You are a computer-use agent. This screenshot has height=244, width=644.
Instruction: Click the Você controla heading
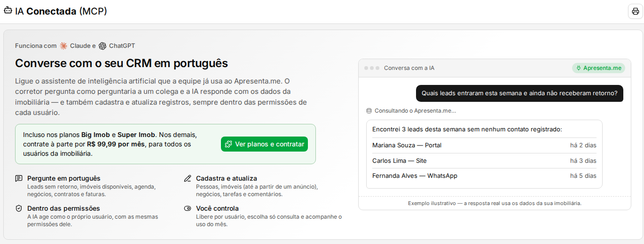(217, 208)
